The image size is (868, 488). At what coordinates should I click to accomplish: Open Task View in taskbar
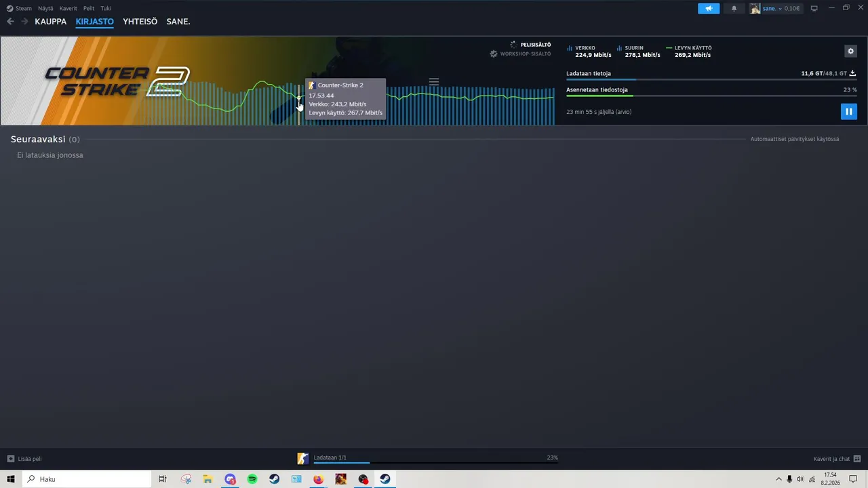[163, 479]
